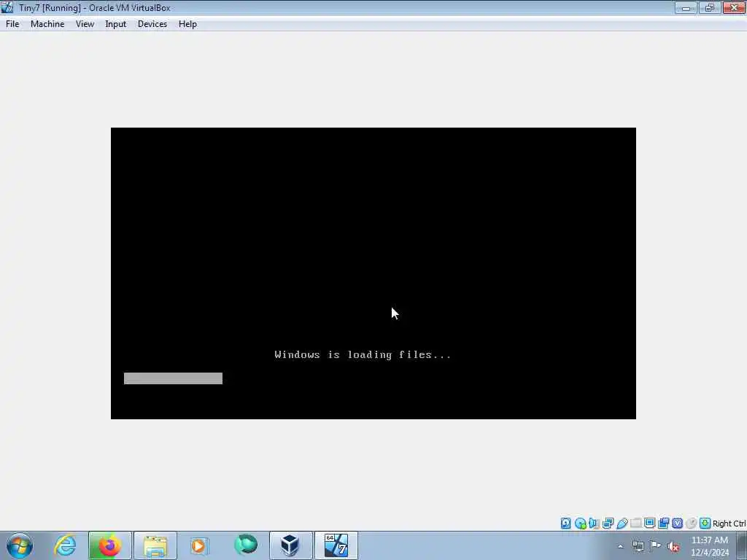This screenshot has width=747, height=560.
Task: Switch to VirtualBox Manager taskbar button
Action: point(290,545)
